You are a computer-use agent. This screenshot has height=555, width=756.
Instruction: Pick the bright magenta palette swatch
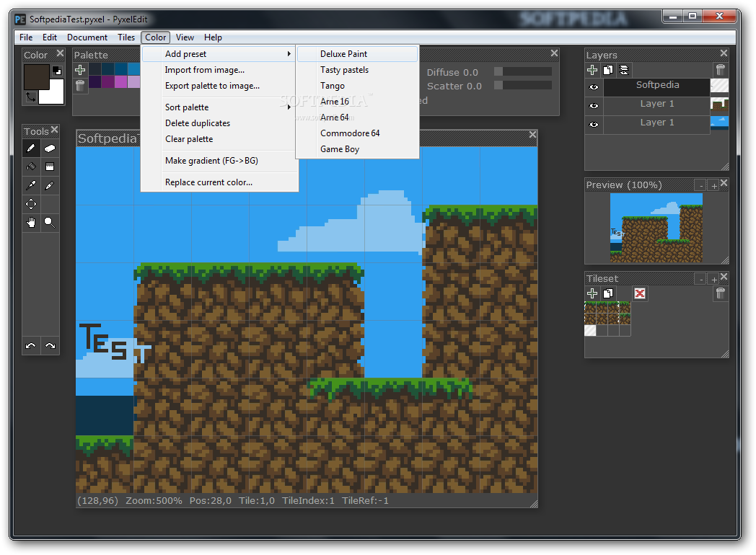(120, 82)
